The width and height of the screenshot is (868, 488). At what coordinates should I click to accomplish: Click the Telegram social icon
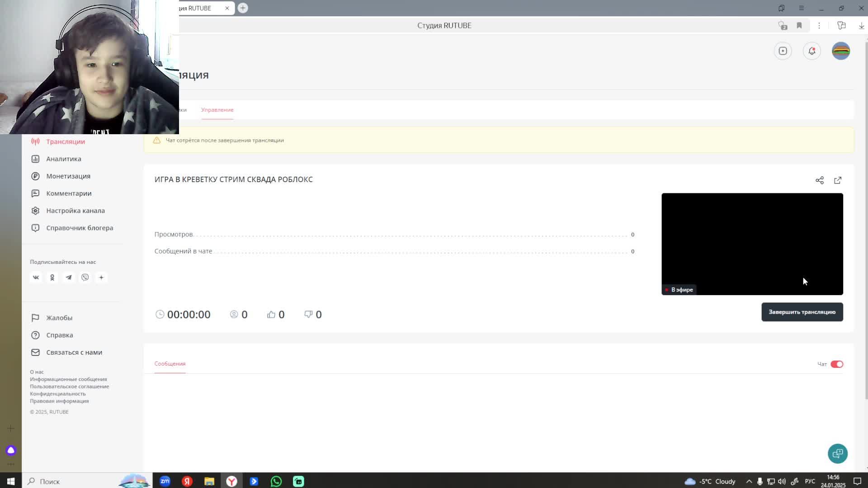(69, 277)
